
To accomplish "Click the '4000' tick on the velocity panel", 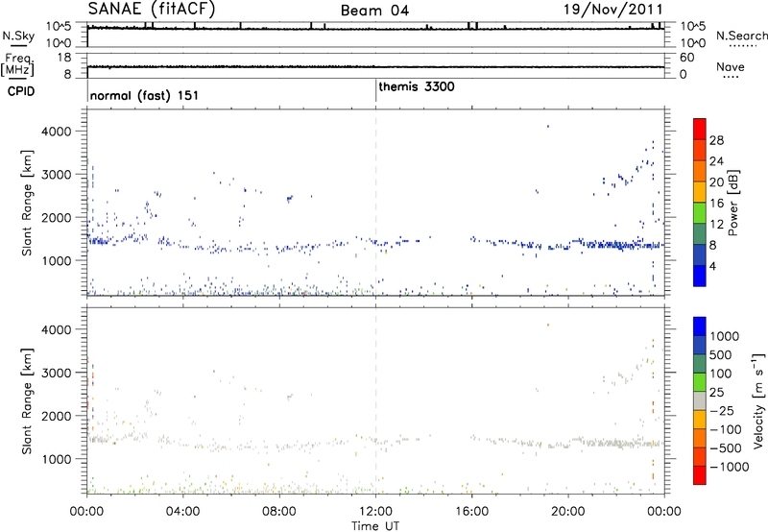I will pos(56,329).
